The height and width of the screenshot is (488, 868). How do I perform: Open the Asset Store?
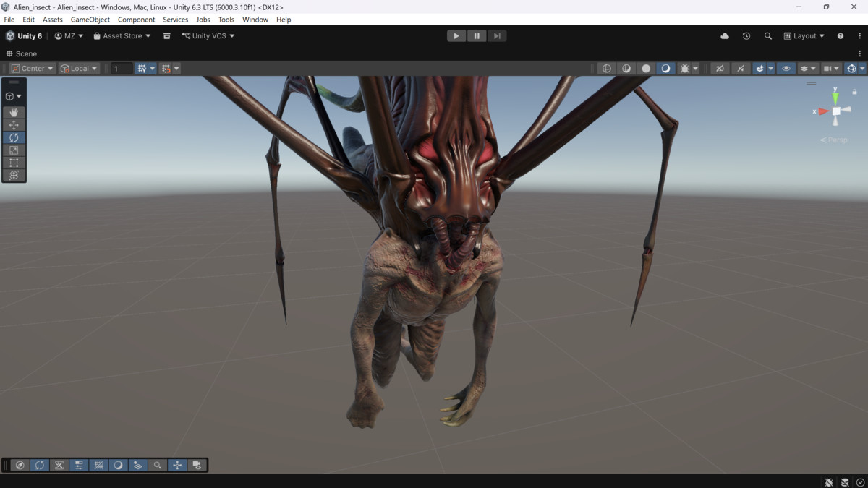[121, 35]
